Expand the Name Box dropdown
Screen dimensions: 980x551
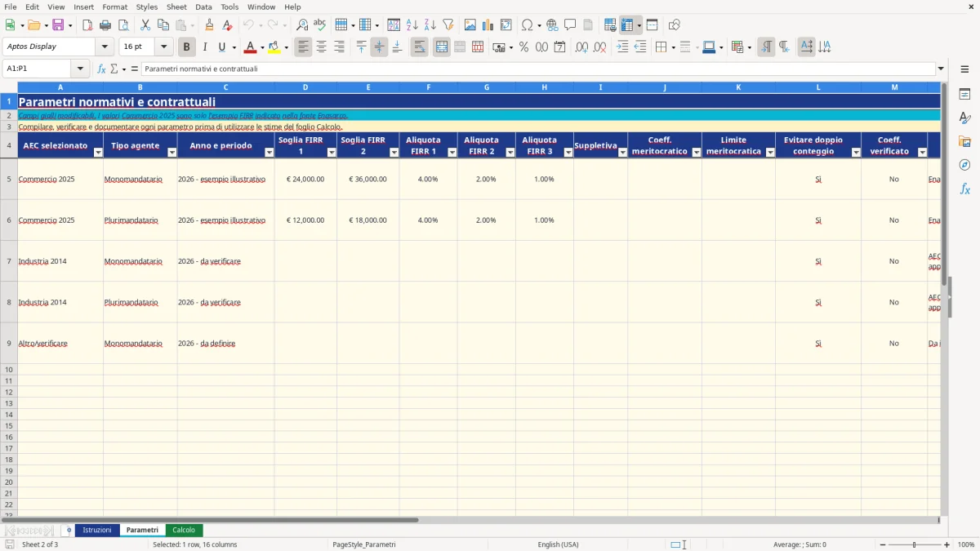point(80,69)
